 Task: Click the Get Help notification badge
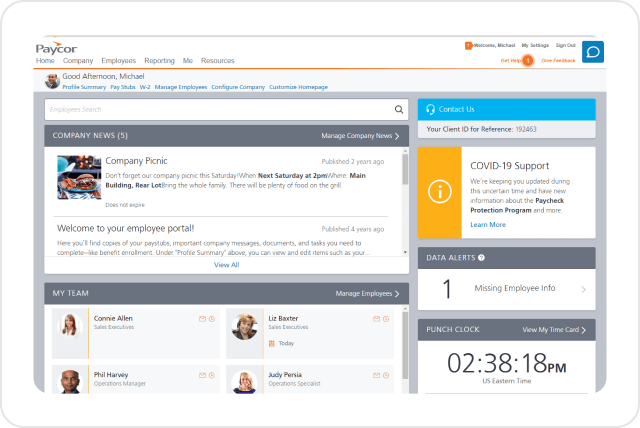tap(528, 60)
